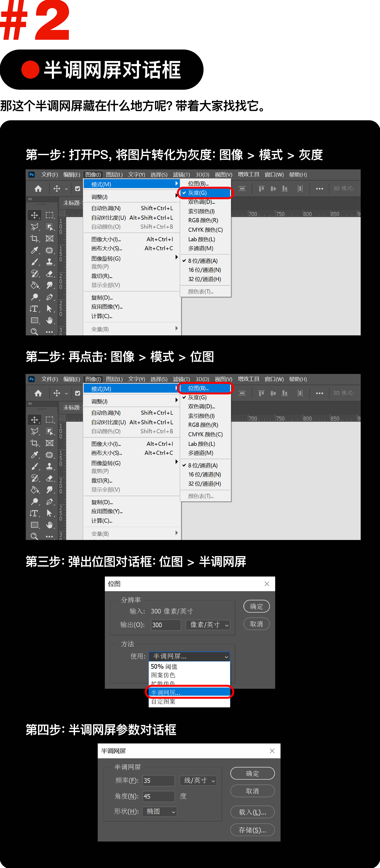Select the Frame tool in step two screenshot
This screenshot has width=380, height=868.
tap(50, 443)
